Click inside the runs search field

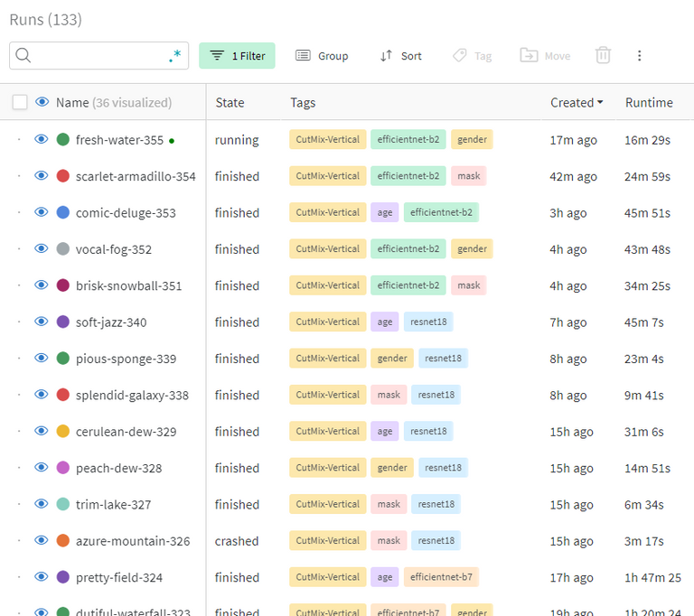(x=99, y=56)
